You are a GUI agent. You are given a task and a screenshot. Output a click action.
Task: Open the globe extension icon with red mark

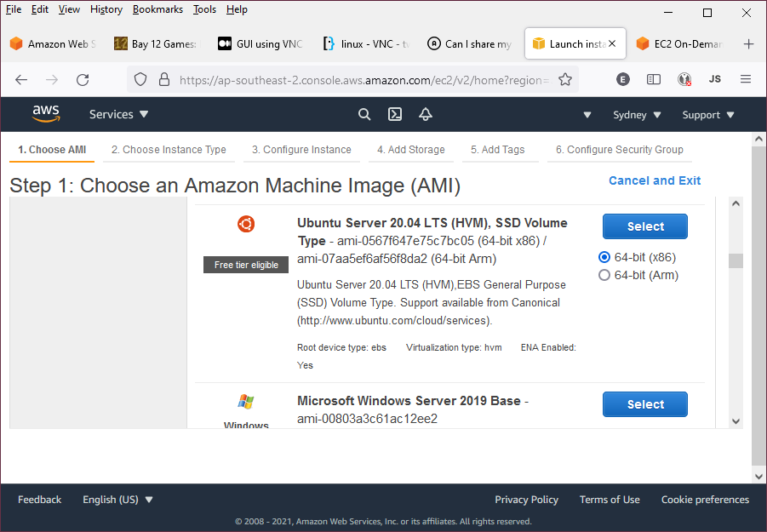(684, 79)
